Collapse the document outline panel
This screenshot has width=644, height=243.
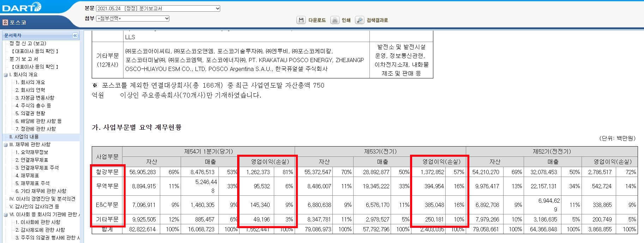click(75, 35)
